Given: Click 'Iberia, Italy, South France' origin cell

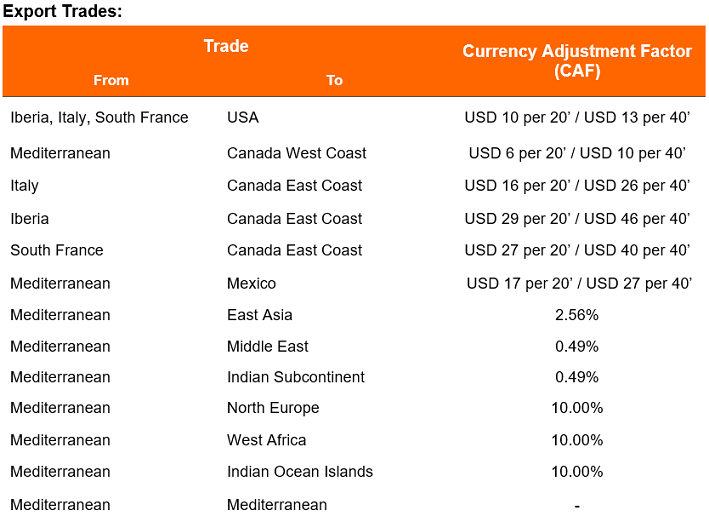Looking at the screenshot, I should (x=99, y=118).
